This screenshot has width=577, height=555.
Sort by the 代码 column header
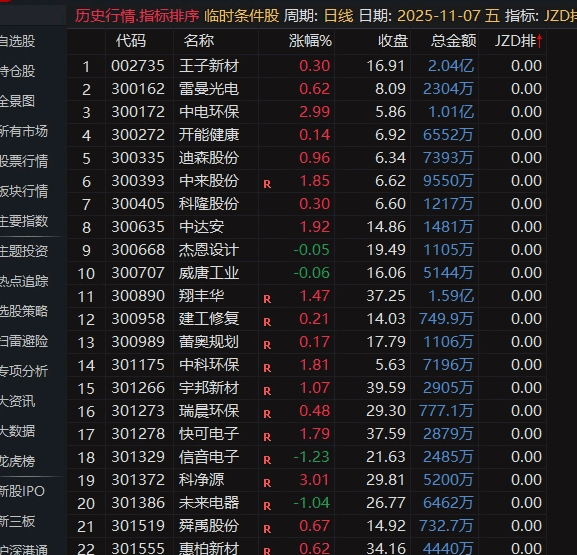pyautogui.click(x=131, y=41)
